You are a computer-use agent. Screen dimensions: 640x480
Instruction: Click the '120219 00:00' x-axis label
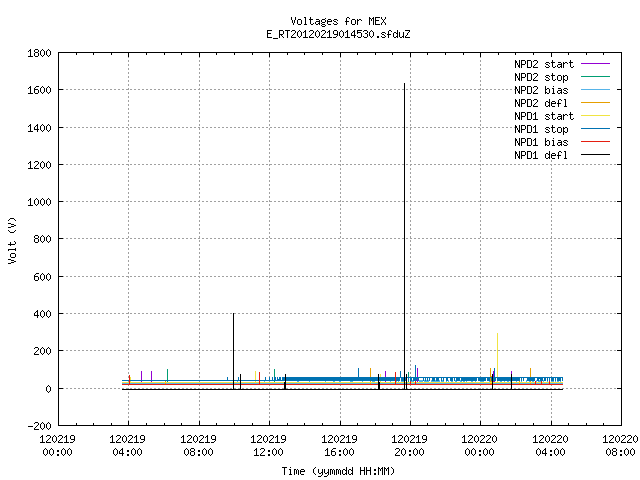tap(58, 446)
